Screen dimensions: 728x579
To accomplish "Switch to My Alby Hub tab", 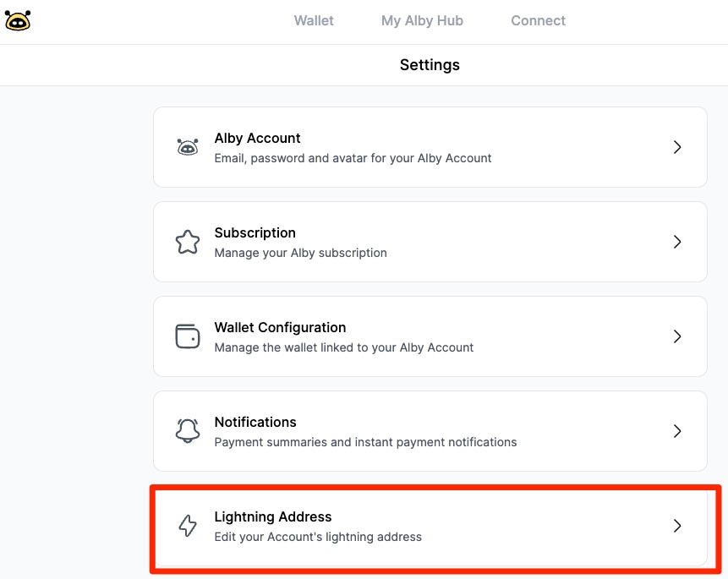I will click(422, 20).
